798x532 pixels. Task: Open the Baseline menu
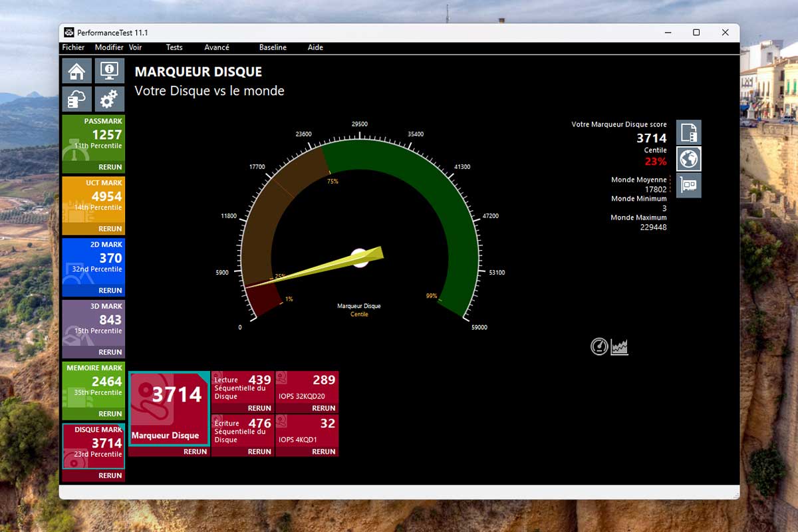273,47
